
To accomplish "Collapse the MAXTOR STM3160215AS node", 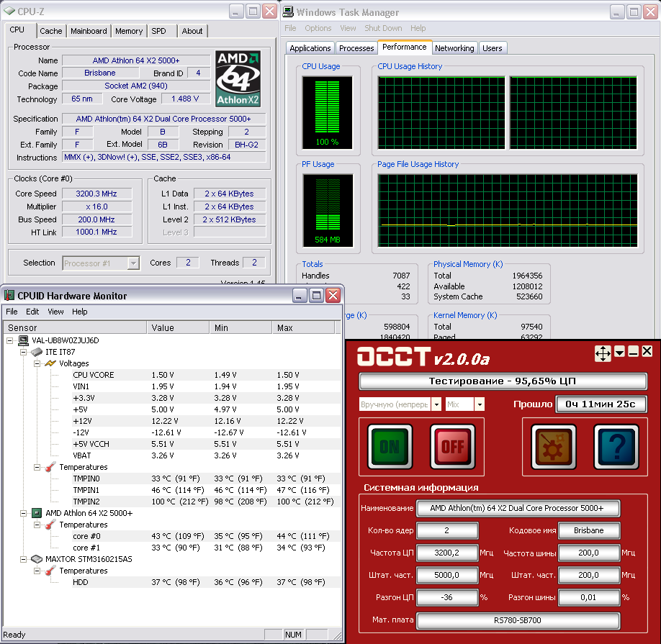I will (x=24, y=559).
